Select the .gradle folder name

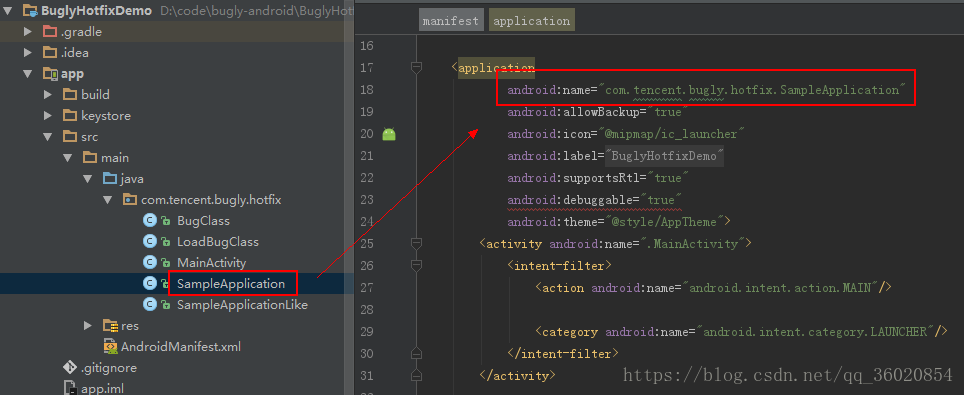click(x=81, y=31)
